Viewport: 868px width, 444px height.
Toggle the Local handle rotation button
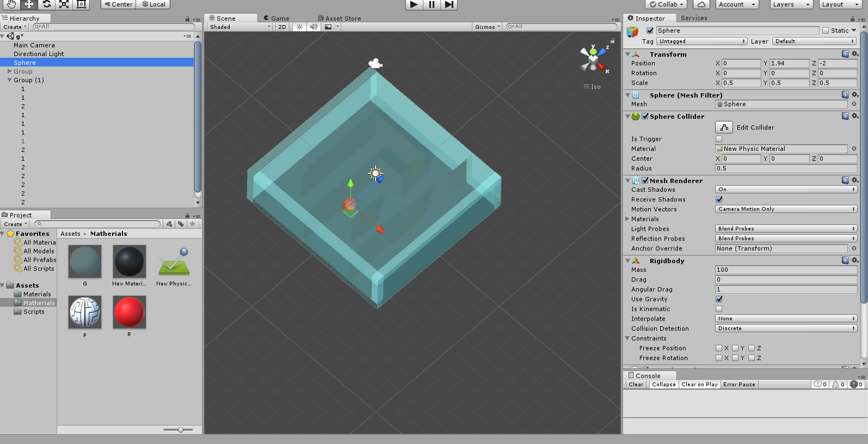click(x=153, y=4)
